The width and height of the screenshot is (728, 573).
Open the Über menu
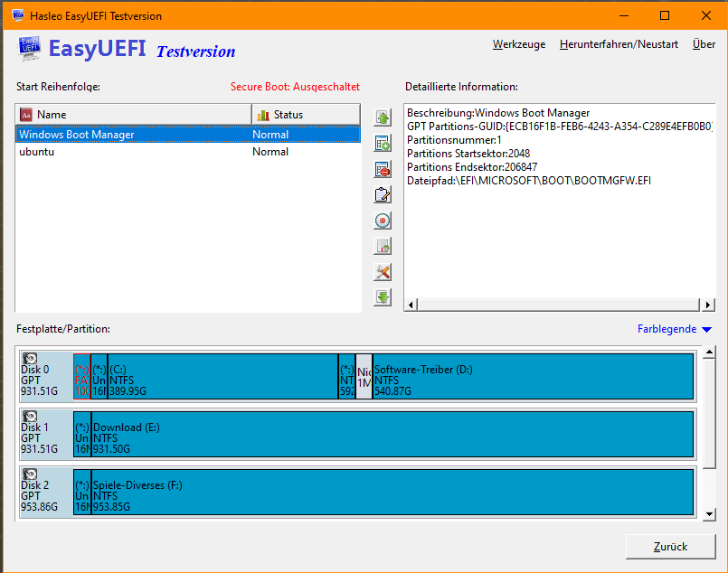[704, 44]
